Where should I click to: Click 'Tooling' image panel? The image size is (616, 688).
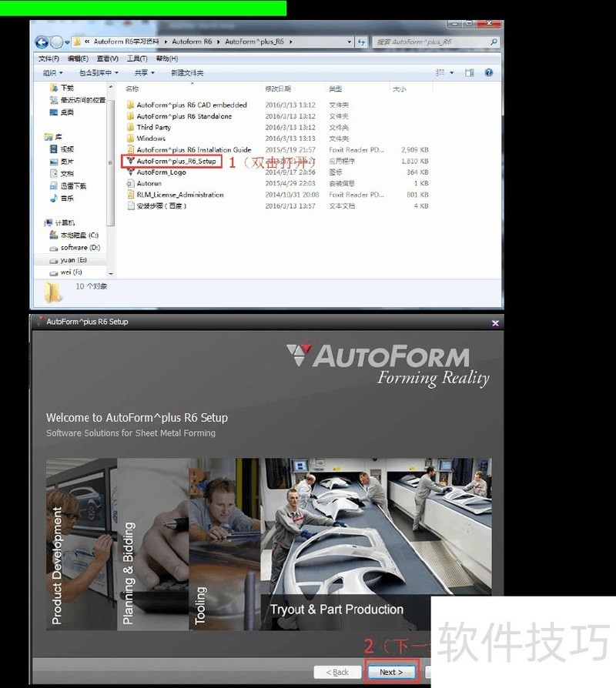(225, 545)
